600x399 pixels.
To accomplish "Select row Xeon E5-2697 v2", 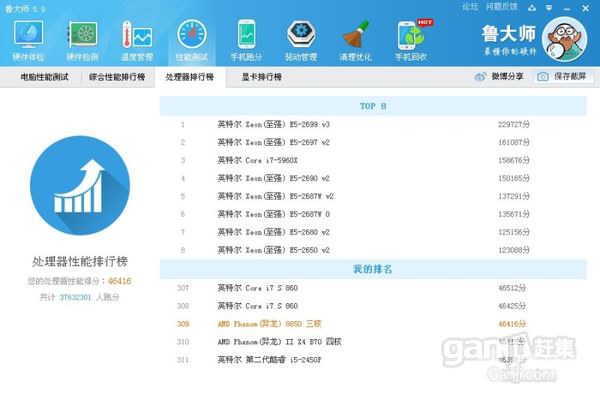I will [373, 142].
